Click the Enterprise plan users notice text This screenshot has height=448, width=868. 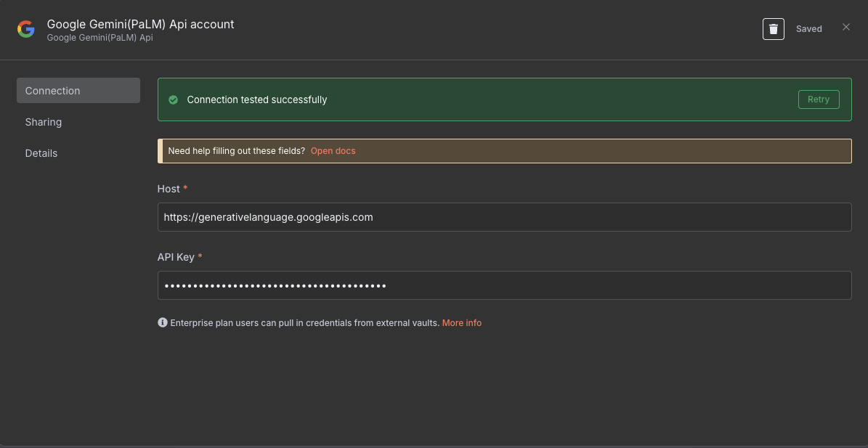tap(305, 322)
